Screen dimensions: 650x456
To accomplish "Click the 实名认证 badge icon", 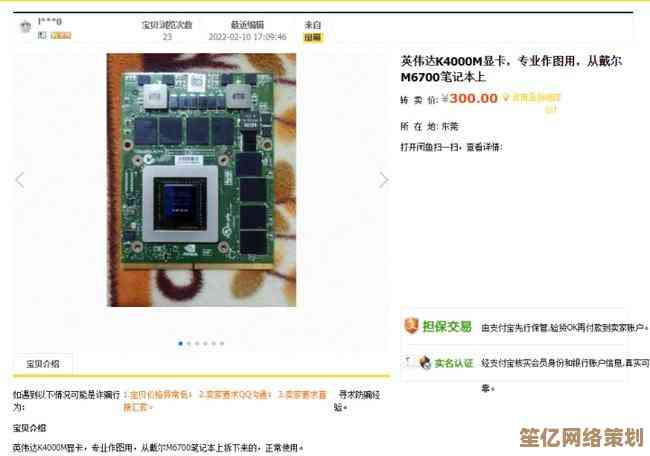I will pyautogui.click(x=425, y=362).
